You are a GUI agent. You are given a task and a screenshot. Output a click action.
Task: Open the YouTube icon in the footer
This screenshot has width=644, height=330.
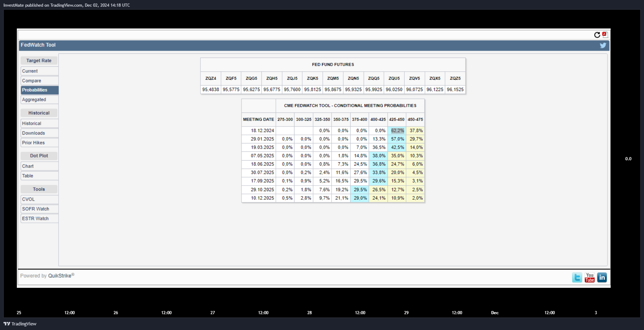click(x=590, y=278)
